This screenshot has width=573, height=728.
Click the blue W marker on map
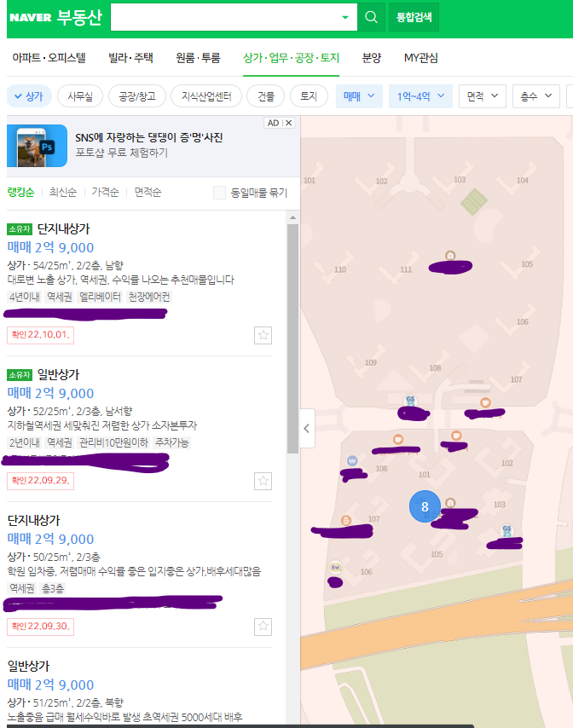tap(352, 460)
